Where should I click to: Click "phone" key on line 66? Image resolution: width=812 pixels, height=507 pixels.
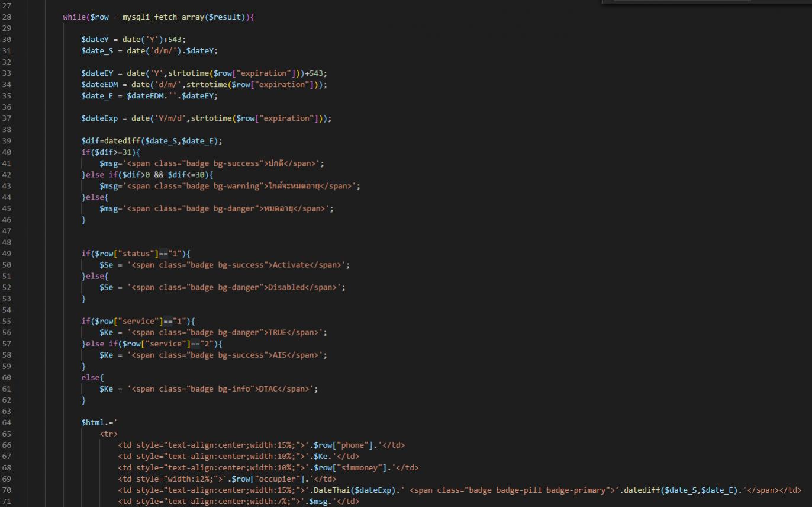tap(354, 445)
